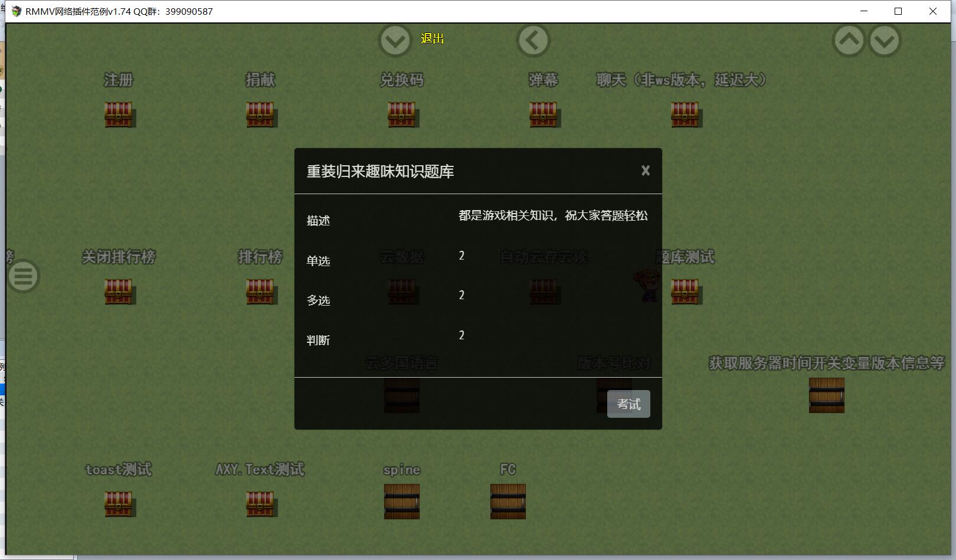
Task: Click the app icon in title bar
Action: pyautogui.click(x=16, y=11)
